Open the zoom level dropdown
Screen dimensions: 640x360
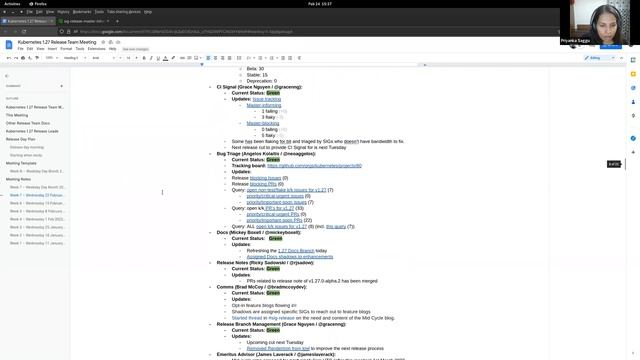point(51,58)
